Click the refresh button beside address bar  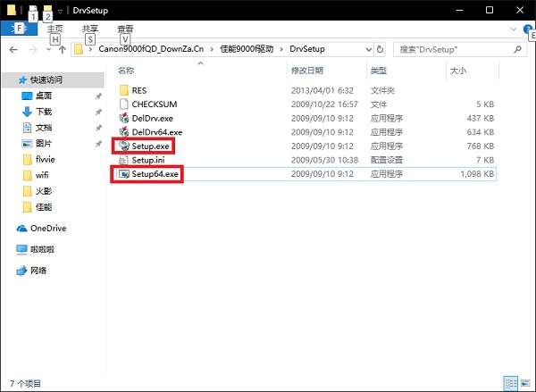click(x=380, y=49)
